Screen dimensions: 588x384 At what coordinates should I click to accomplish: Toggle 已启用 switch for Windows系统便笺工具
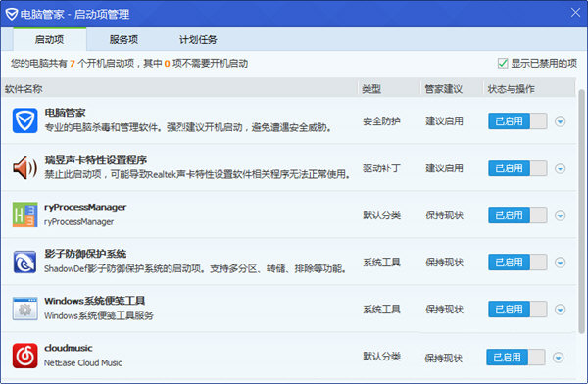(x=517, y=310)
